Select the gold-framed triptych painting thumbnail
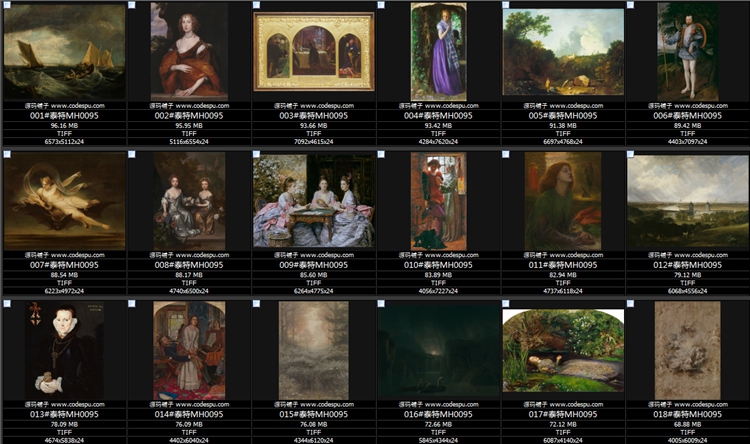This screenshot has width=750, height=444. pyautogui.click(x=314, y=52)
